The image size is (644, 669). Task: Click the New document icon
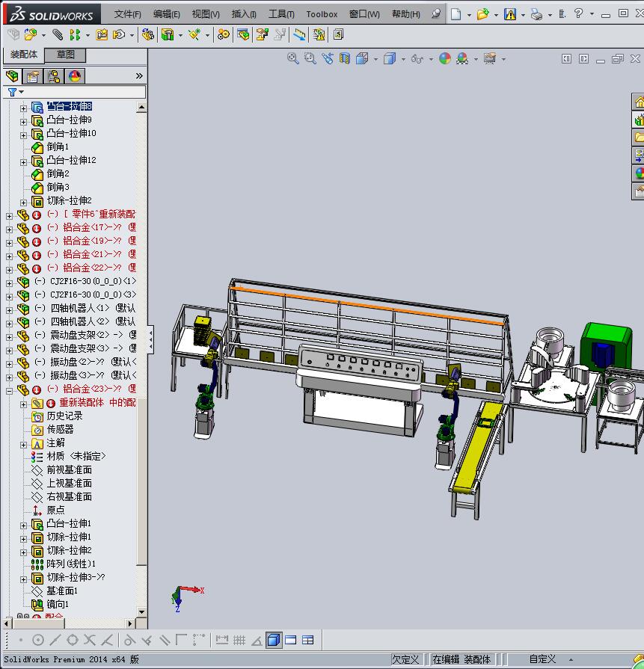coord(456,14)
